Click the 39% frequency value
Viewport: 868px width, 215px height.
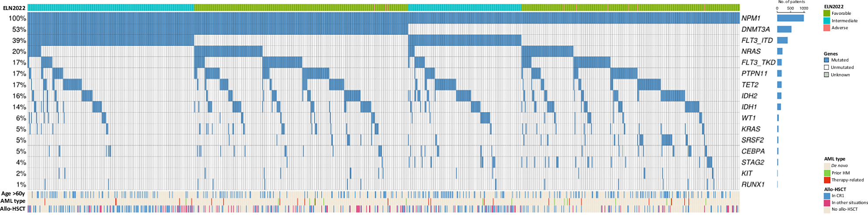(x=19, y=41)
